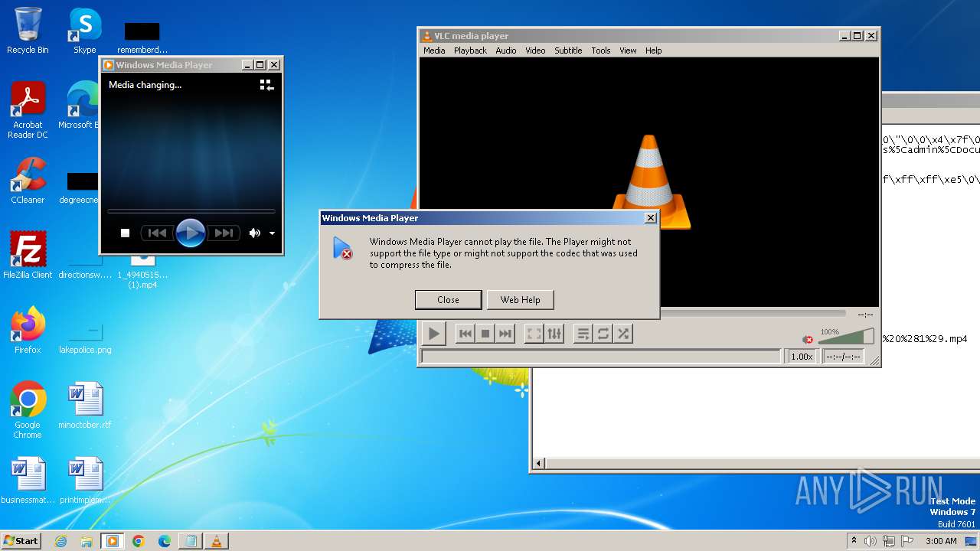Screen dimensions: 980x551
Task: Open Internet Explorer from taskbar
Action: tap(61, 541)
